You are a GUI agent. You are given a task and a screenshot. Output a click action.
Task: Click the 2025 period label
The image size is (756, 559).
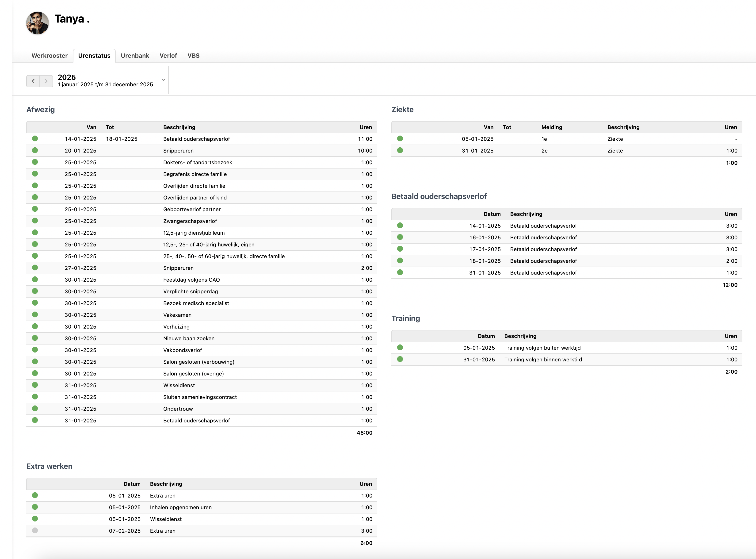[x=67, y=77]
